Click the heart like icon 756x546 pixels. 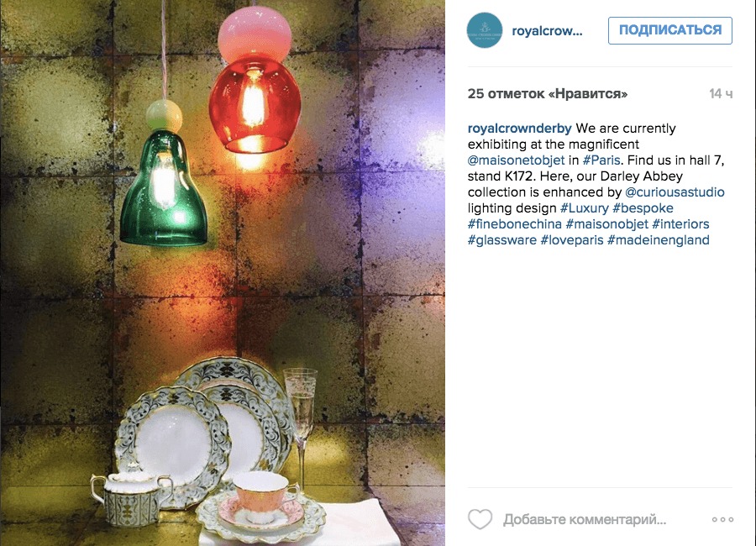tap(480, 519)
